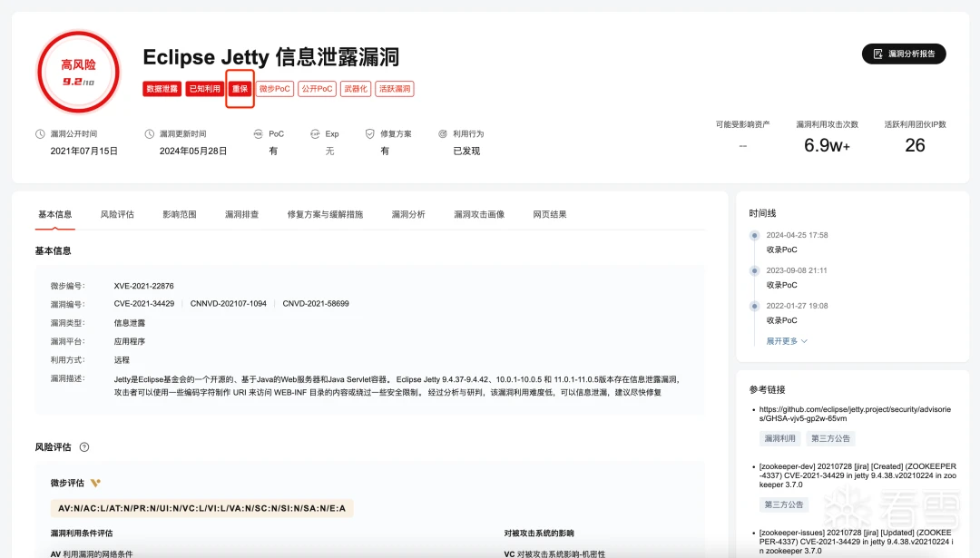Switch to the 风险评估 tab
This screenshot has height=558, width=980.
117,214
